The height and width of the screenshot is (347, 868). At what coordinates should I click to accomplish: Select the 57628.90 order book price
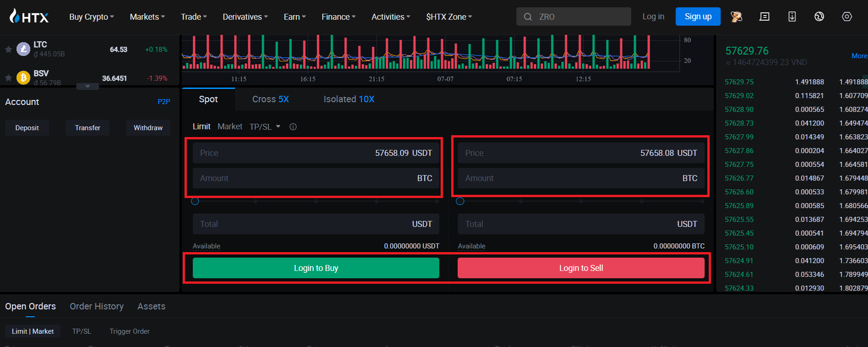pyautogui.click(x=739, y=109)
